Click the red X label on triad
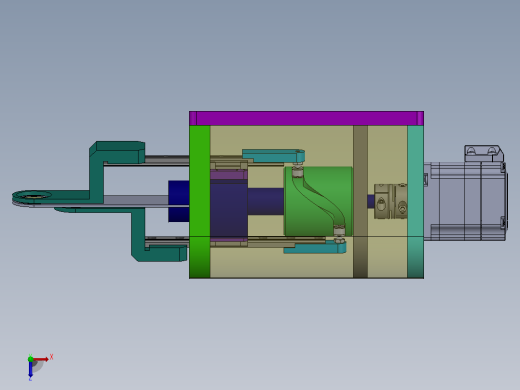The height and width of the screenshot is (390, 520). (x=51, y=357)
